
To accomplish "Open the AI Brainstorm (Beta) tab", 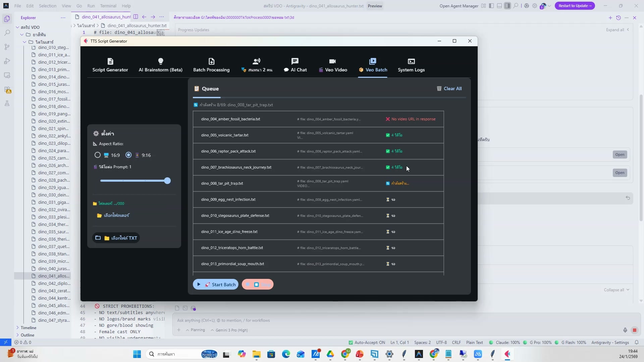I will tap(160, 65).
